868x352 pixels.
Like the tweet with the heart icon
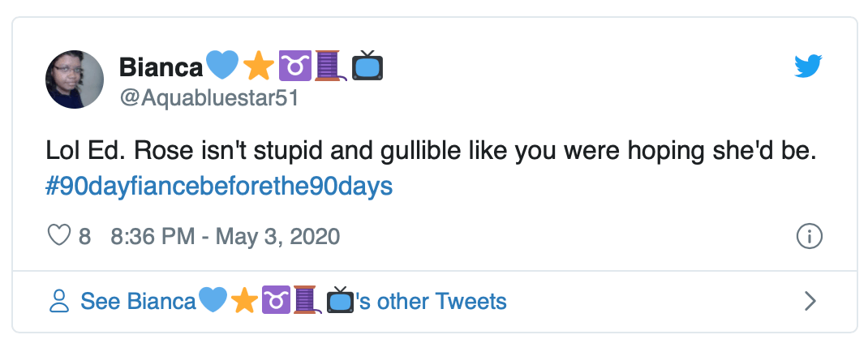pos(59,237)
